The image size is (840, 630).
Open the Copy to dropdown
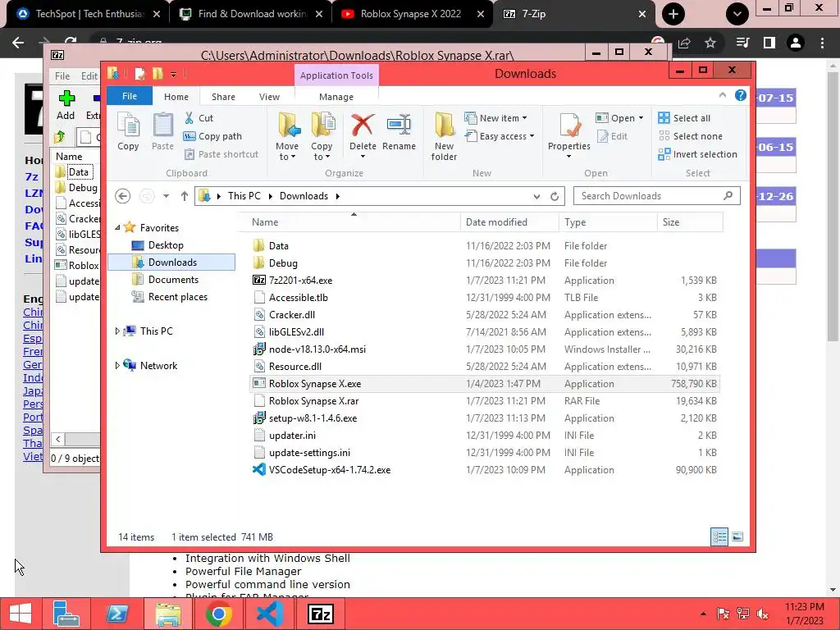click(x=322, y=136)
